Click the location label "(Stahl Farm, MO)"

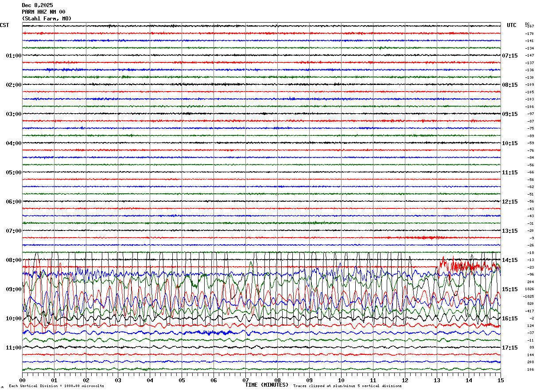tap(47, 19)
